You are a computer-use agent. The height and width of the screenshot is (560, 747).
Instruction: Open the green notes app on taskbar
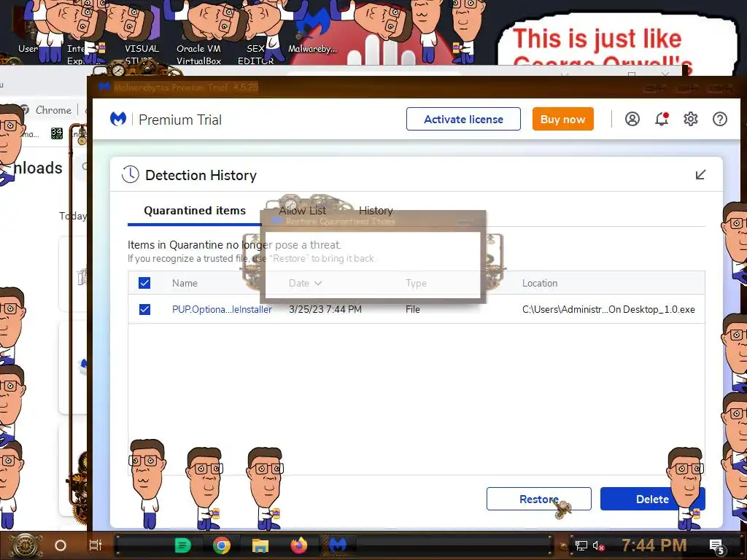coord(182,545)
